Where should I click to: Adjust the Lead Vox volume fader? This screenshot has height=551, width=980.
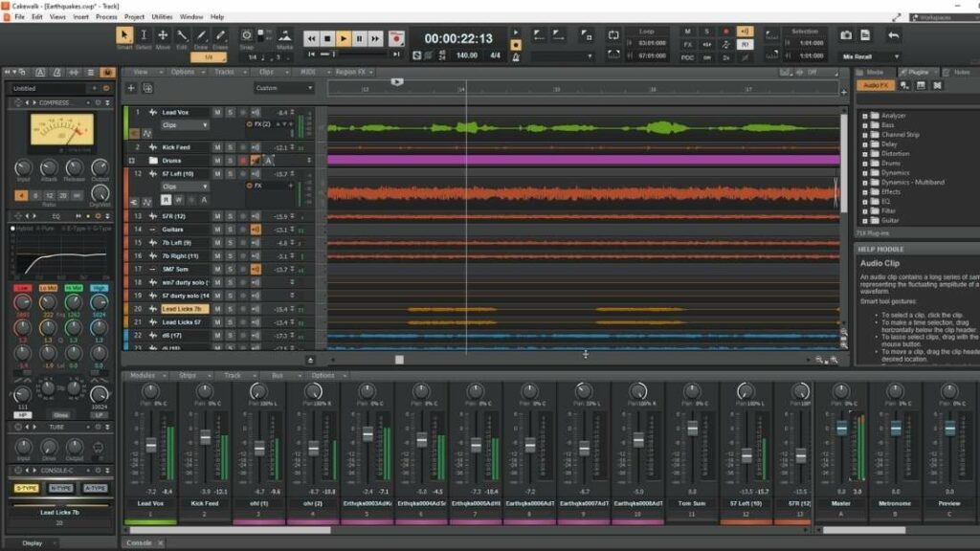[150, 445]
